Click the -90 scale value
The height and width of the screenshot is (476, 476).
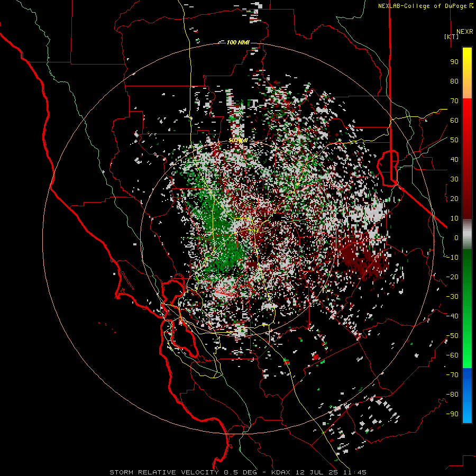click(x=453, y=414)
